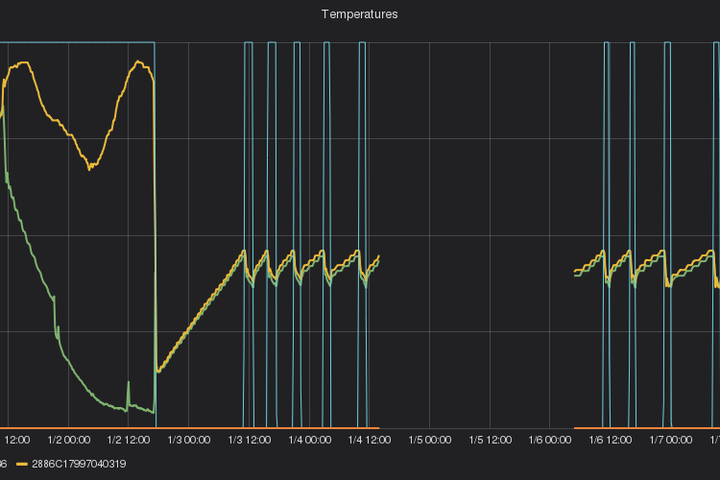Click the 1/5 12:00 axis label
The height and width of the screenshot is (480, 720).
[x=490, y=440]
